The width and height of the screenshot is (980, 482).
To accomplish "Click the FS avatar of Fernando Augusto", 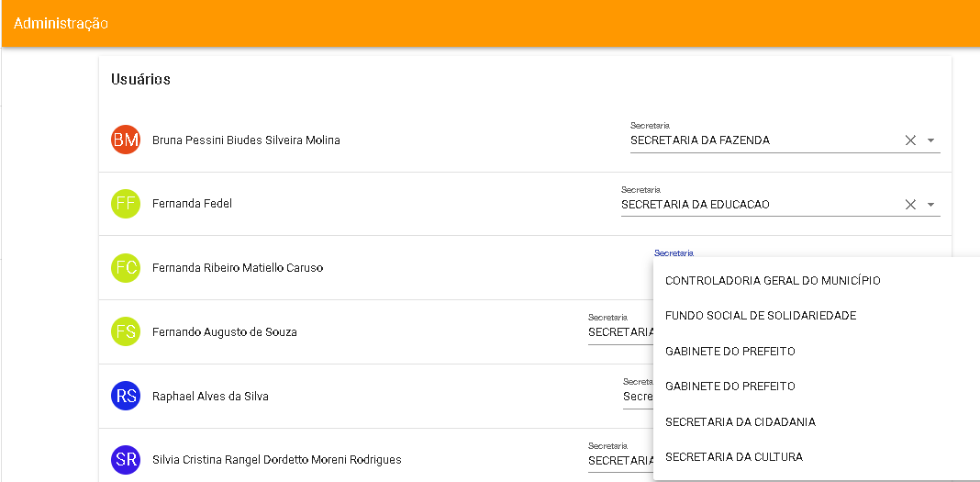I will (126, 332).
